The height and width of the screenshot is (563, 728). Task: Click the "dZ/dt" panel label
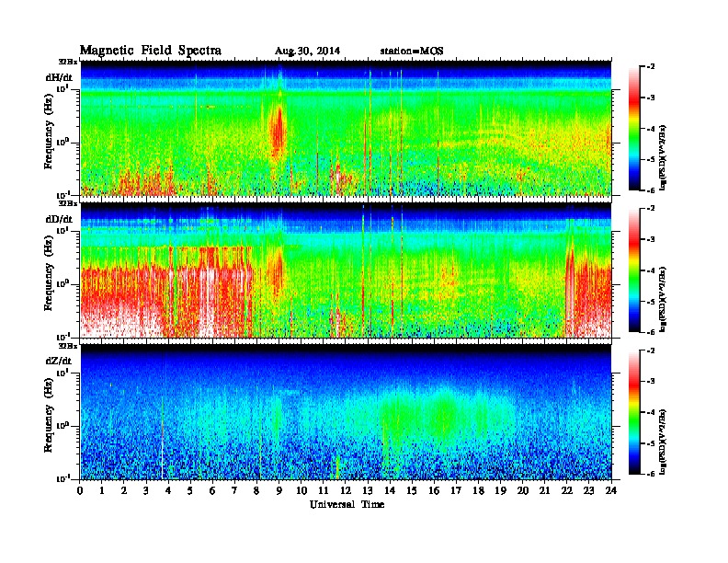point(59,361)
